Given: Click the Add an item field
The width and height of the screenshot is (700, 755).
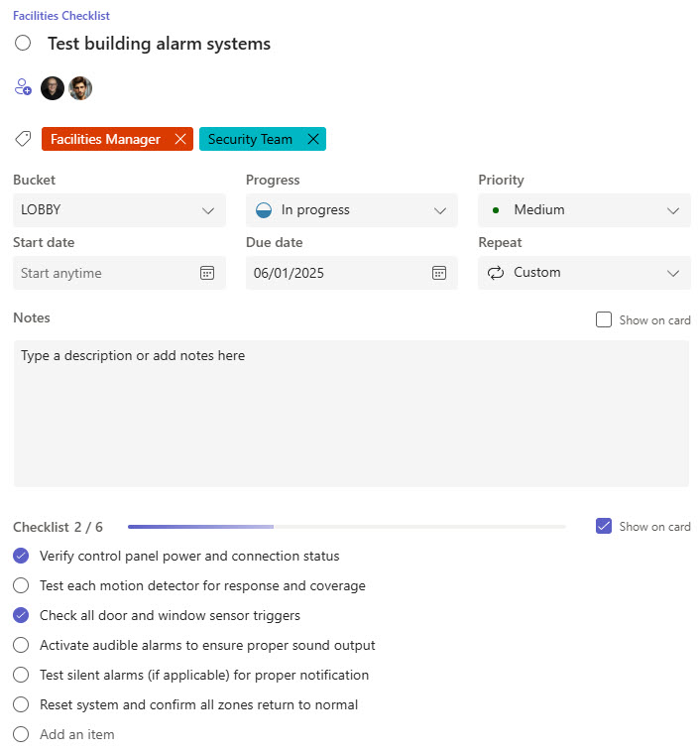Looking at the screenshot, I should point(77,735).
